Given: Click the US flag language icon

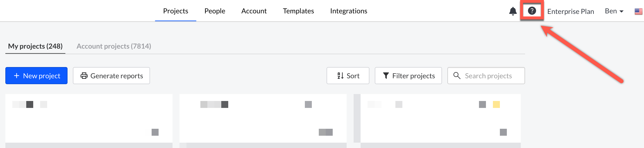Looking at the screenshot, I should point(638,11).
